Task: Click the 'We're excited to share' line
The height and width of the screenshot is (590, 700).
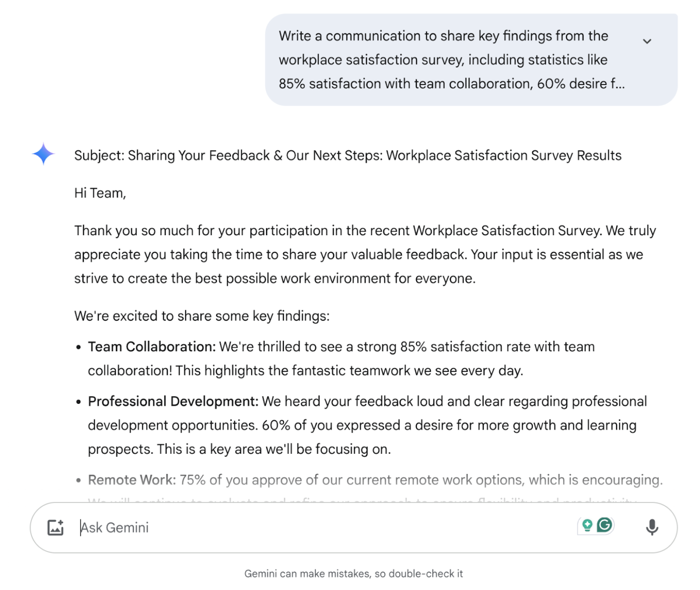Action: (201, 316)
